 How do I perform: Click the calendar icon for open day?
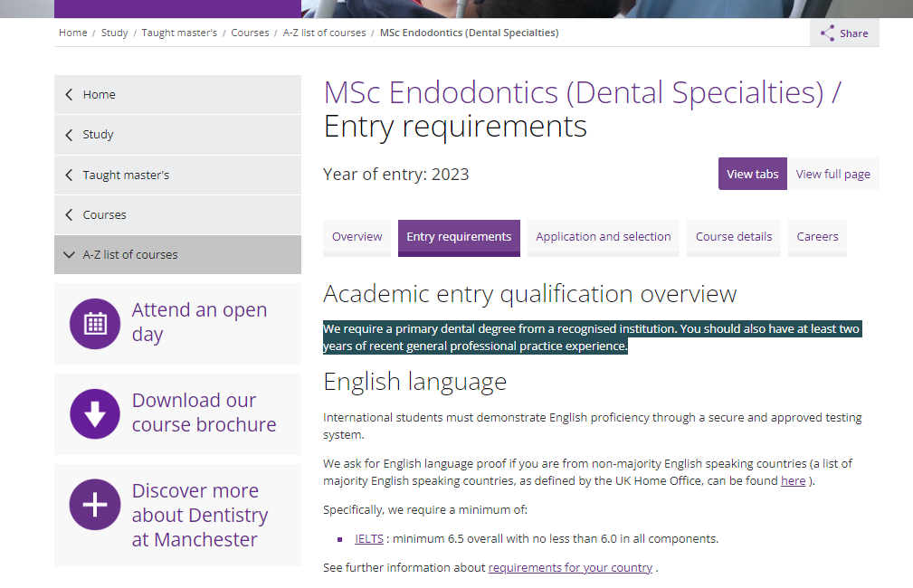point(95,323)
